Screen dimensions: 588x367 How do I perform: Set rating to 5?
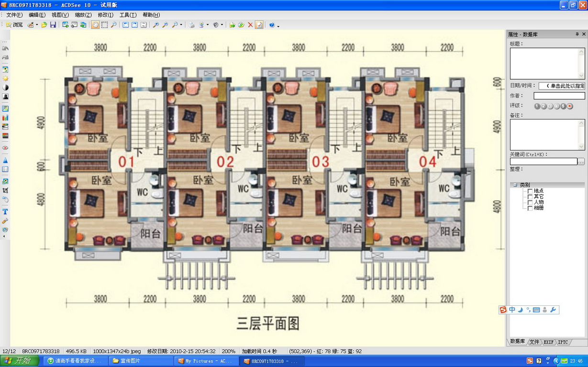(x=563, y=106)
